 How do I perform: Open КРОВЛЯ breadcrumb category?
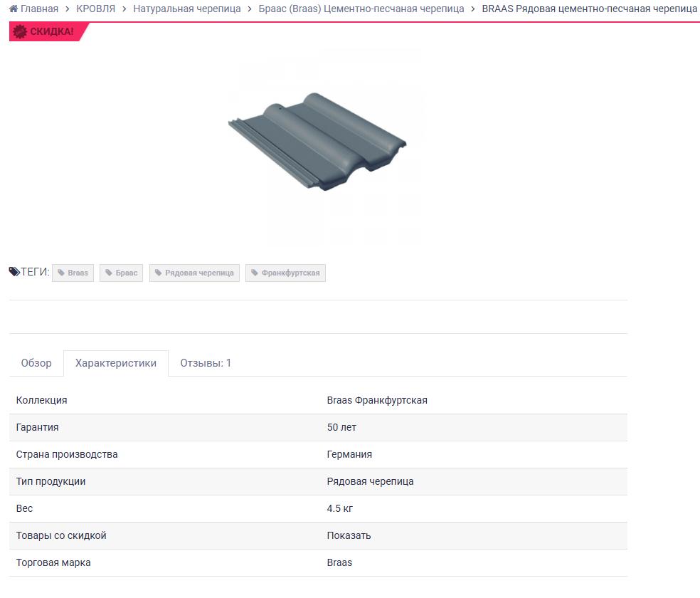pyautogui.click(x=95, y=9)
